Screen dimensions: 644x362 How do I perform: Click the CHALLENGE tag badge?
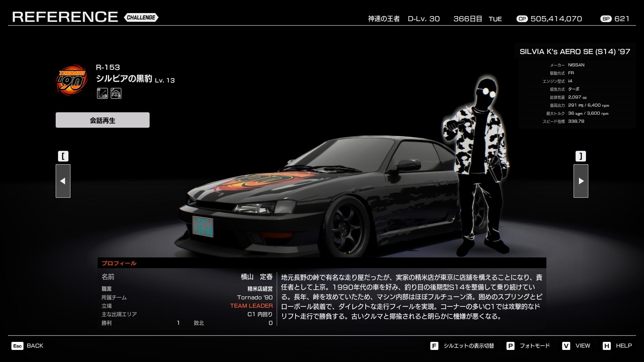click(x=141, y=17)
